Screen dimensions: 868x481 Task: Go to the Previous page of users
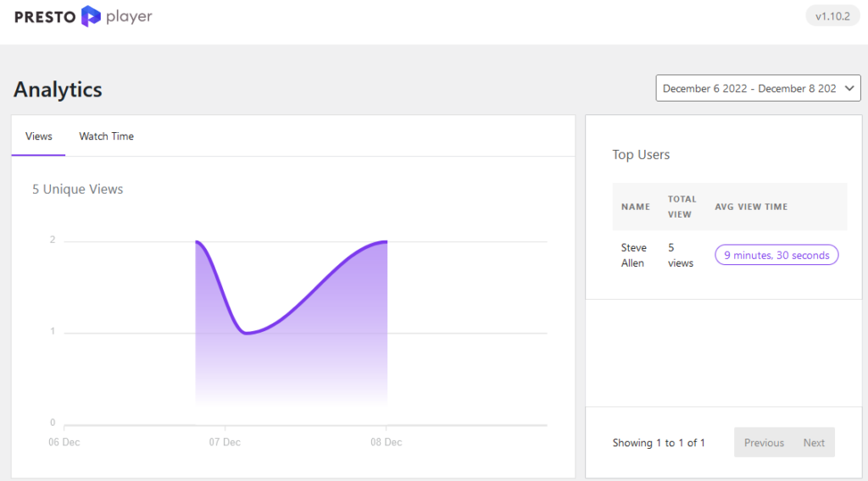coord(764,442)
